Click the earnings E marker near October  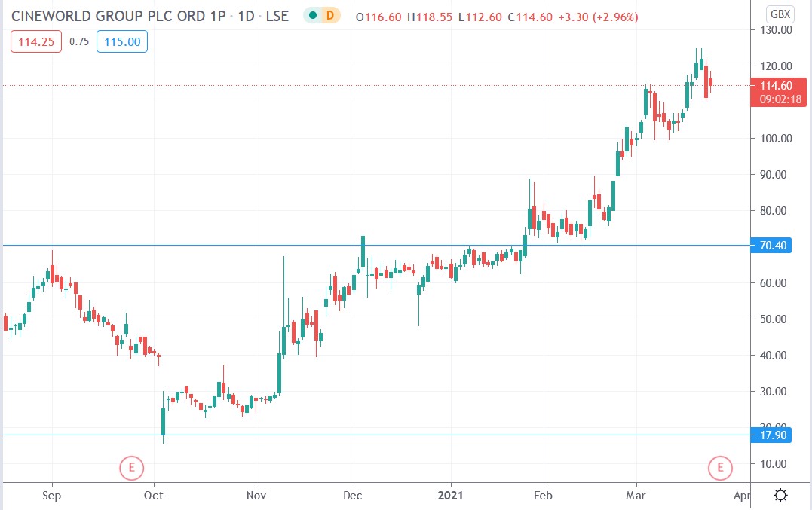[132, 468]
